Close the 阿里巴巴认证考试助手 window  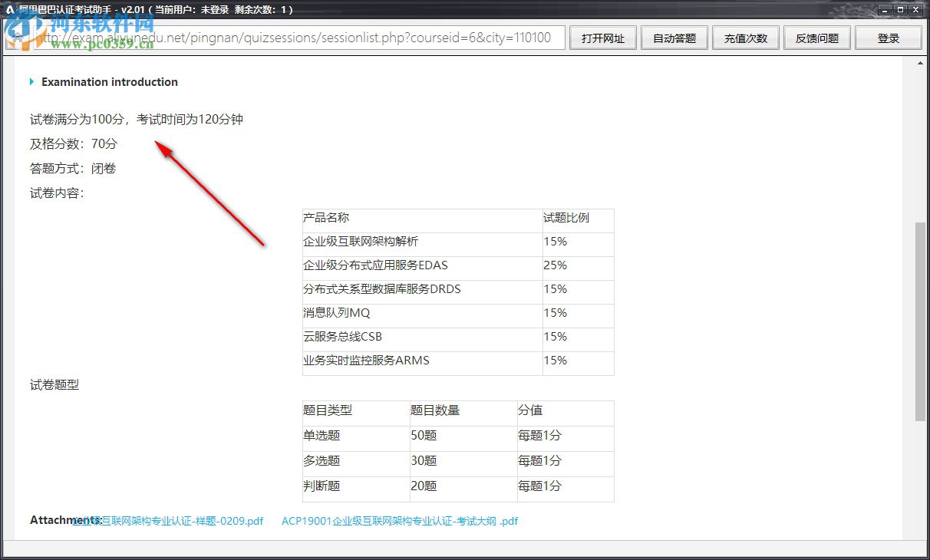tap(915, 10)
